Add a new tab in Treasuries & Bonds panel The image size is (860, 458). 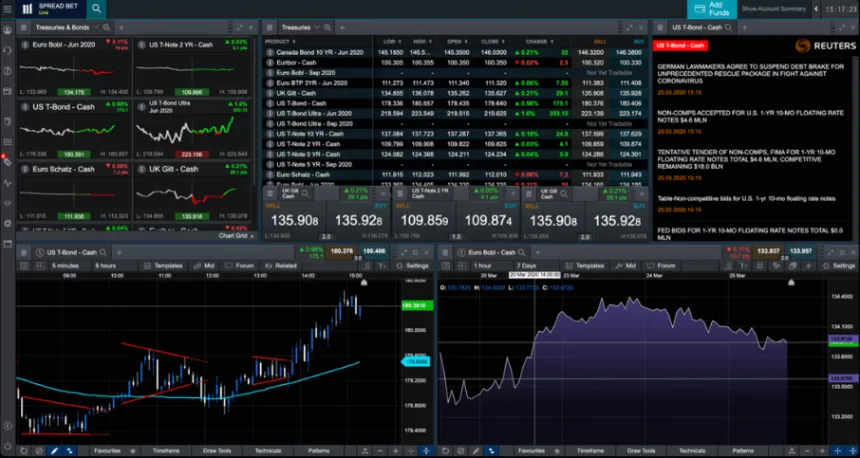pos(121,27)
